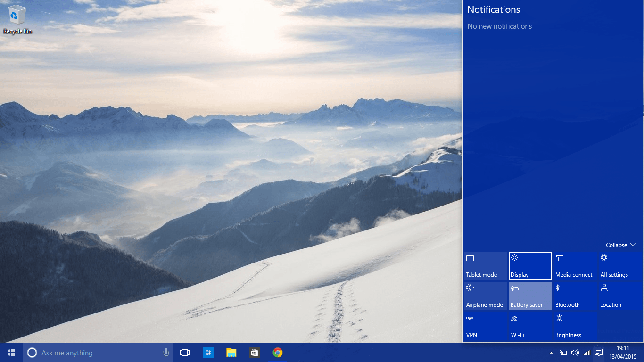Adjust the Brightness quick action tile

(x=575, y=326)
